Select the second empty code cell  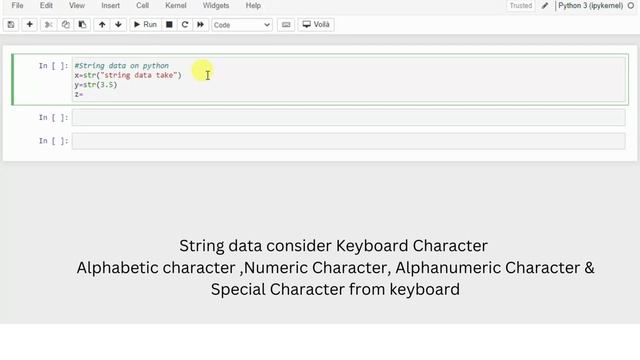[349, 118]
